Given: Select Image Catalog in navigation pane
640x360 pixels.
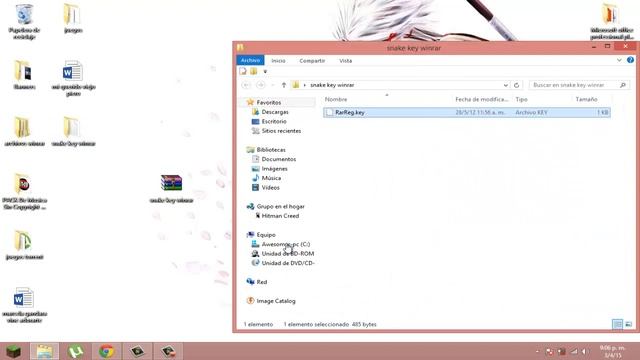Looking at the screenshot, I should pyautogui.click(x=276, y=301).
